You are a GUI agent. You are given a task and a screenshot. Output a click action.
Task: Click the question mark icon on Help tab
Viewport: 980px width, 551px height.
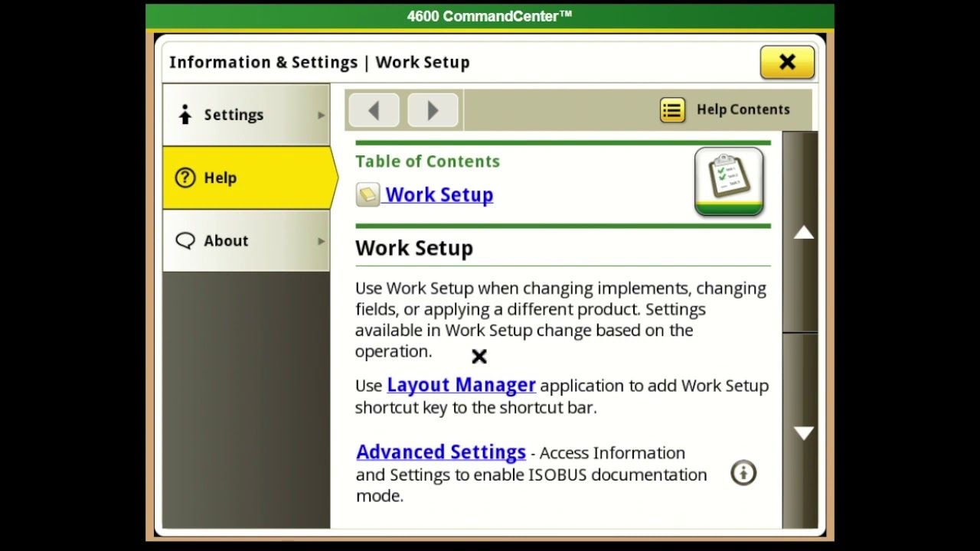point(185,178)
